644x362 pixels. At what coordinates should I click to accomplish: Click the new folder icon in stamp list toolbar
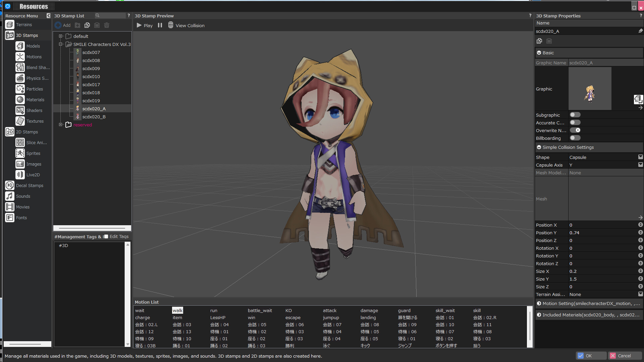pos(77,25)
